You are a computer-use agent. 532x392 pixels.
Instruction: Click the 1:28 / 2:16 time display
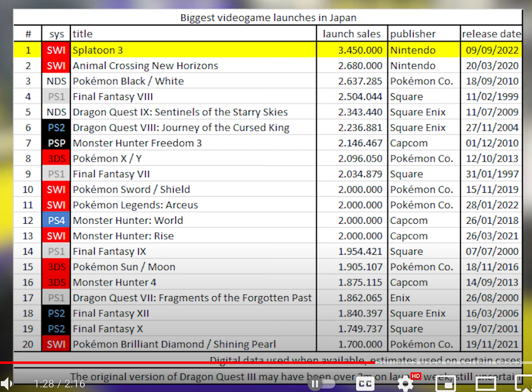(x=59, y=384)
